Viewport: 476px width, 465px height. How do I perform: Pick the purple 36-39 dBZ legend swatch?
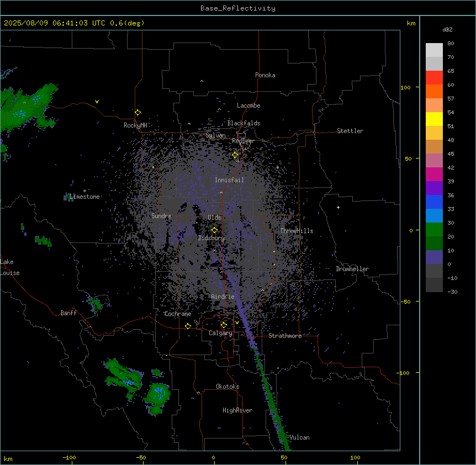pos(434,188)
